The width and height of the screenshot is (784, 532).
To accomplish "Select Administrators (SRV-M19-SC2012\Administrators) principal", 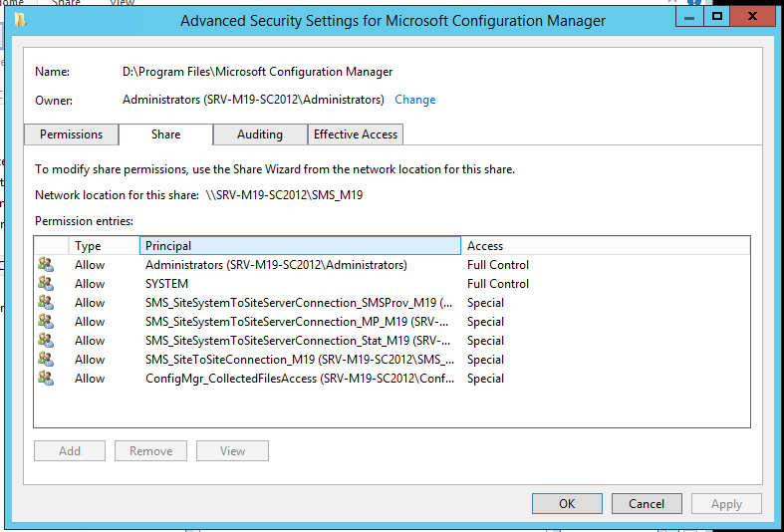I will (276, 264).
